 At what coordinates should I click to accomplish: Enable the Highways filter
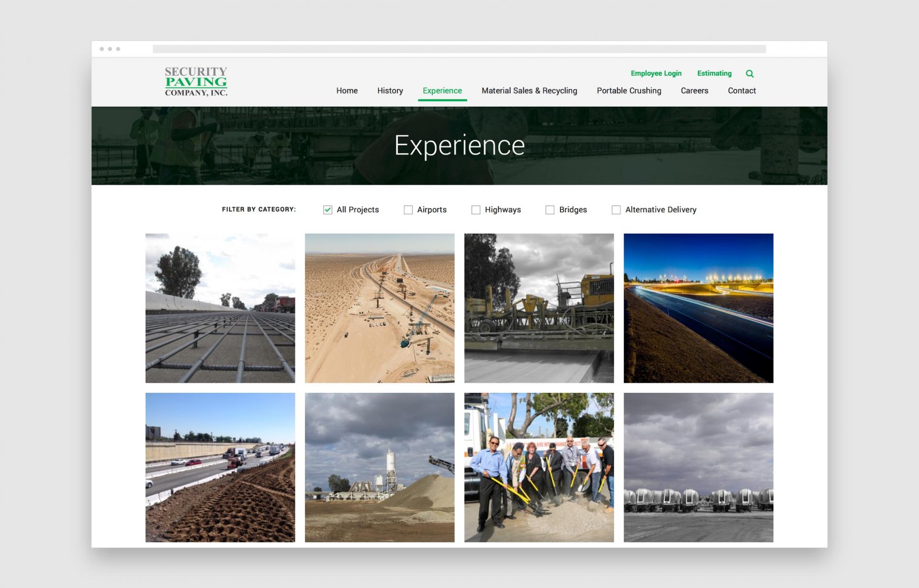pyautogui.click(x=475, y=210)
